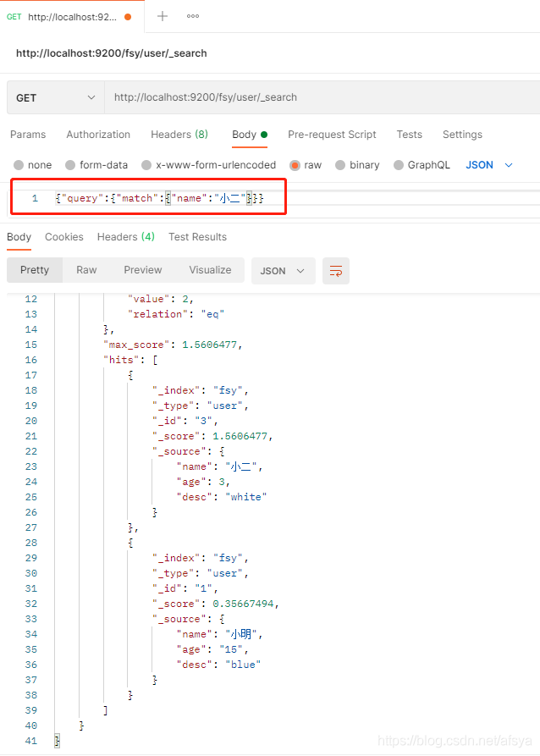Click the "name": "小明" response line
The width and height of the screenshot is (540, 756).
click(220, 634)
